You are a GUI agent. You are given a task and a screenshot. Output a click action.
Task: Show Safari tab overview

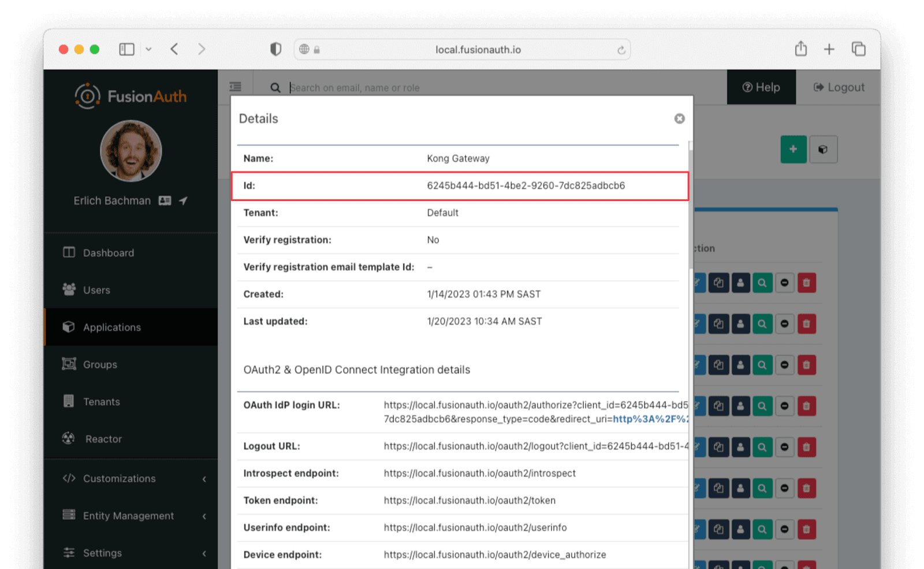coord(859,49)
